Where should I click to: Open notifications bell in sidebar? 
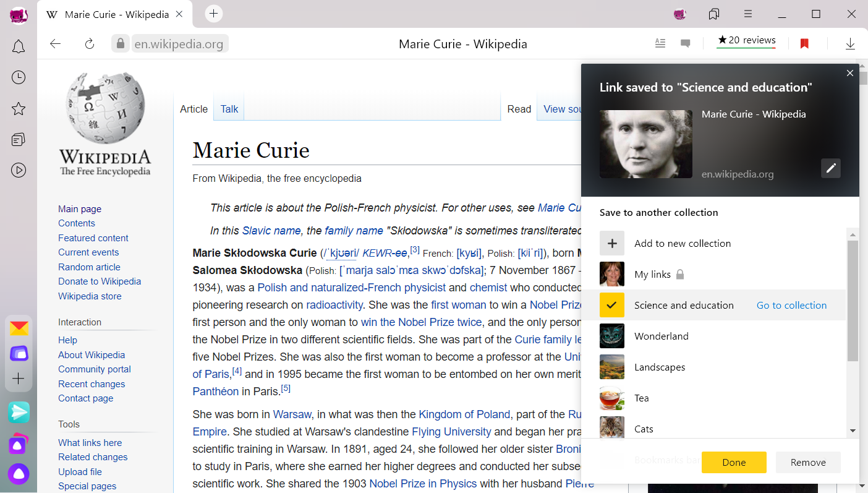click(19, 46)
